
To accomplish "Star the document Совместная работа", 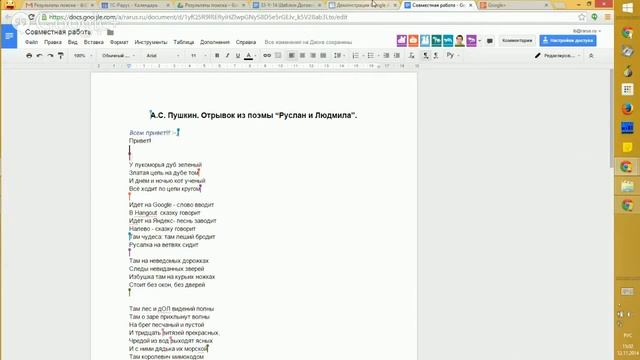I will click(x=99, y=32).
